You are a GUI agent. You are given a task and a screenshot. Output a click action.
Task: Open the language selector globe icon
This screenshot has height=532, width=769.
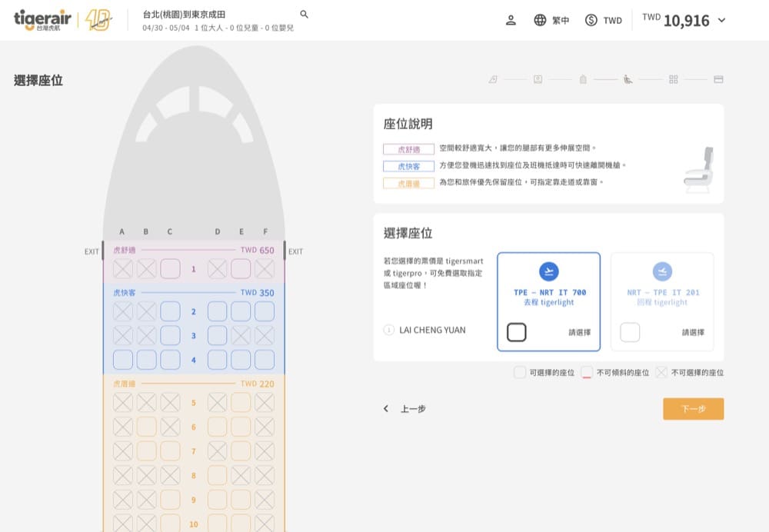pyautogui.click(x=540, y=20)
